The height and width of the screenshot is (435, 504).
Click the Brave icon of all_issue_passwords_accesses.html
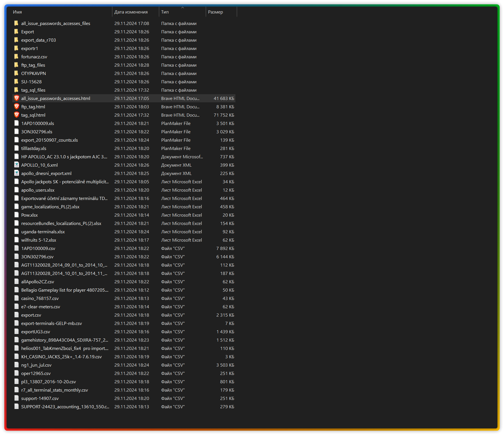[17, 98]
